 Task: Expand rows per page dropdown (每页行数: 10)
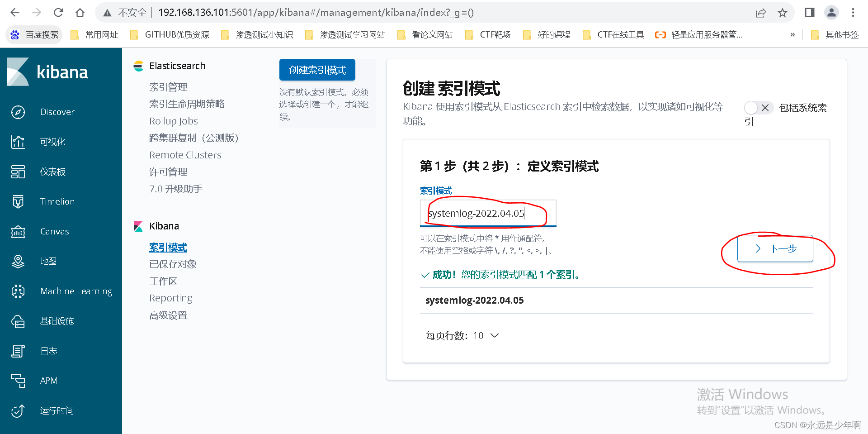462,335
